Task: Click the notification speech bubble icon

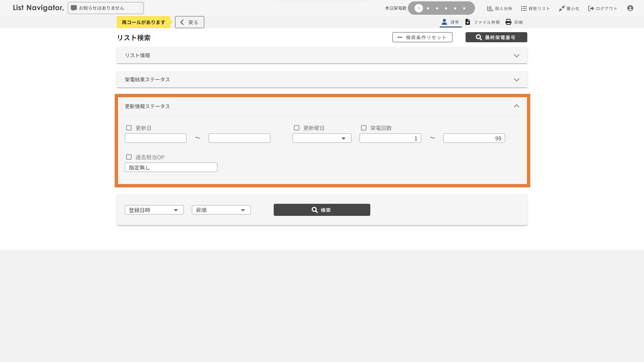Action: 74,8
